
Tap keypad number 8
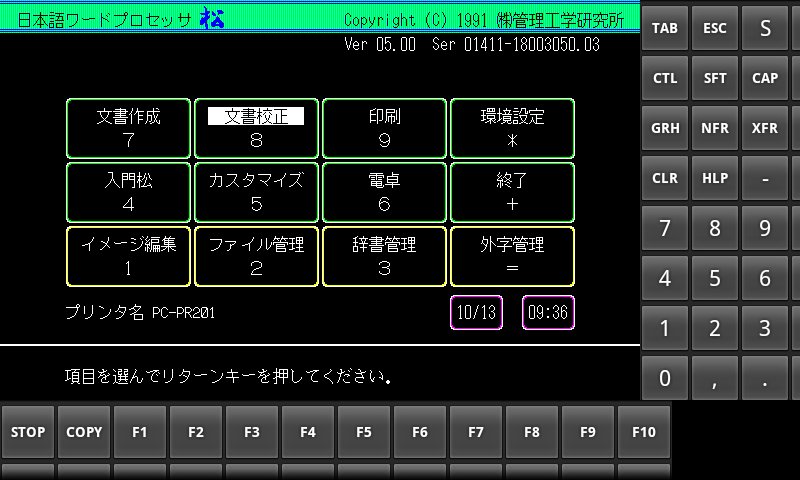[x=715, y=228]
